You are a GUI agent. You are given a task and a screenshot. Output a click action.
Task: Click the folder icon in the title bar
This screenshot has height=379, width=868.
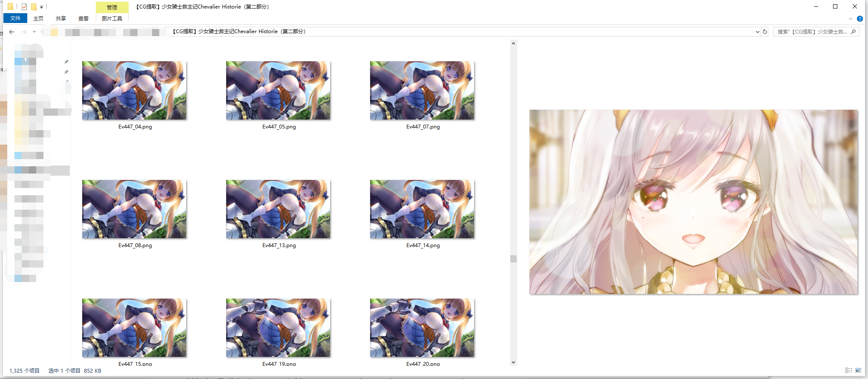10,7
